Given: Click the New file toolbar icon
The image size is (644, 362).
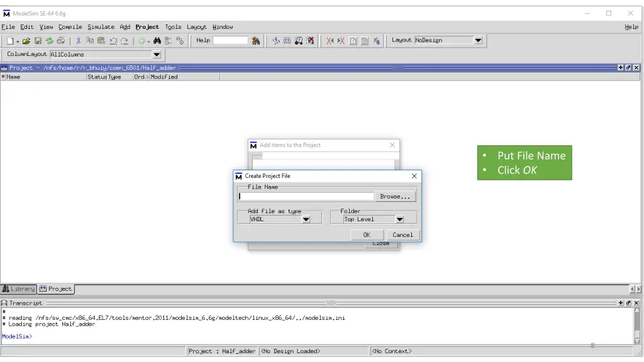Looking at the screenshot, I should click(10, 41).
